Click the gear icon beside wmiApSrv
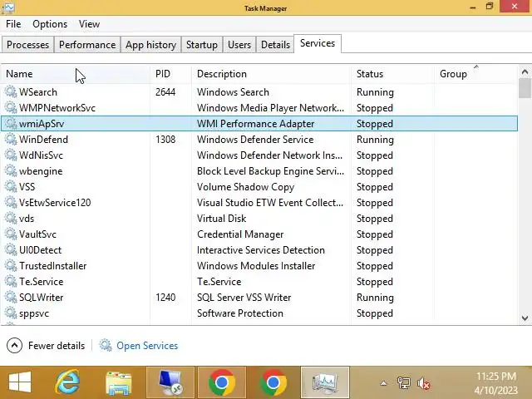Viewport: 532px width, 399px height. point(11,124)
